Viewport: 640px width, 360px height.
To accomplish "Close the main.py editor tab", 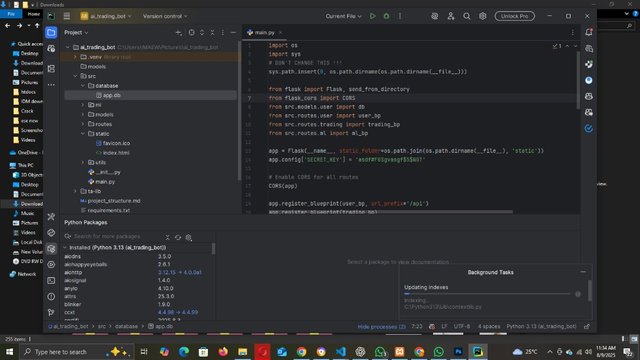I will pyautogui.click(x=280, y=33).
